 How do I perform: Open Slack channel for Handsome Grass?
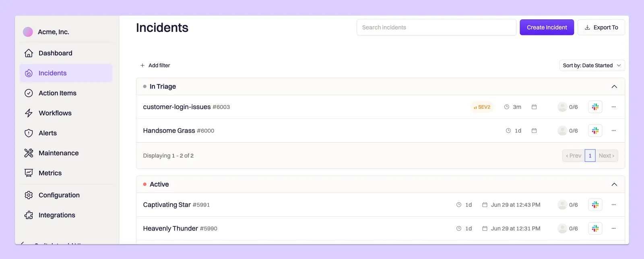coord(595,131)
